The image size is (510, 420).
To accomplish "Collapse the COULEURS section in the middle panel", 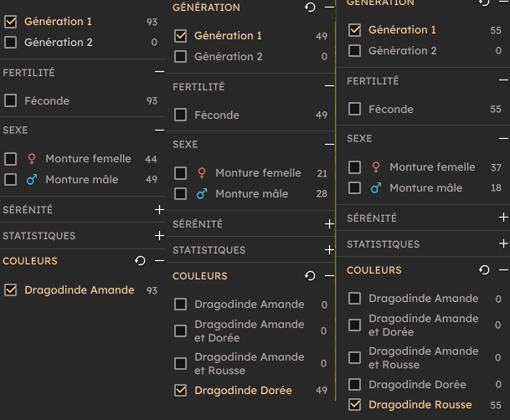I will click(329, 276).
